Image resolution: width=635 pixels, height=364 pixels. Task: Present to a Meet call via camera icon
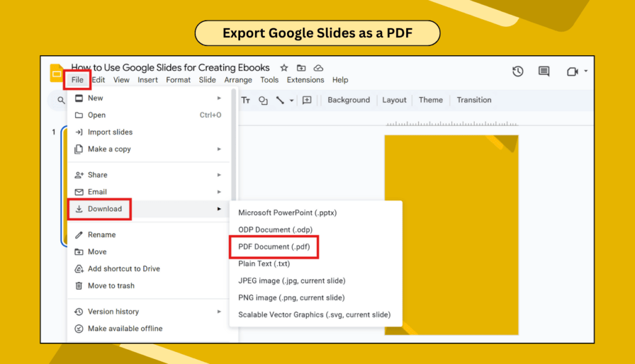pos(571,71)
